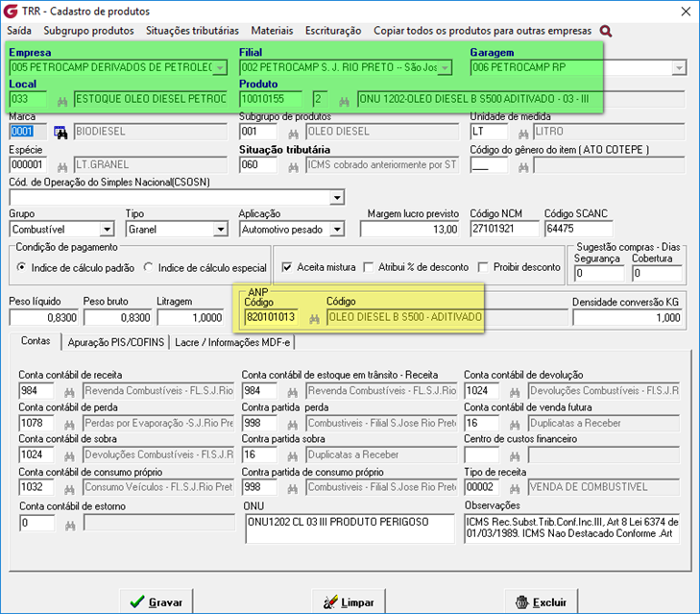The image size is (700, 614).
Task: Lookup Conta contábil de receita binoculars
Action: [69, 392]
